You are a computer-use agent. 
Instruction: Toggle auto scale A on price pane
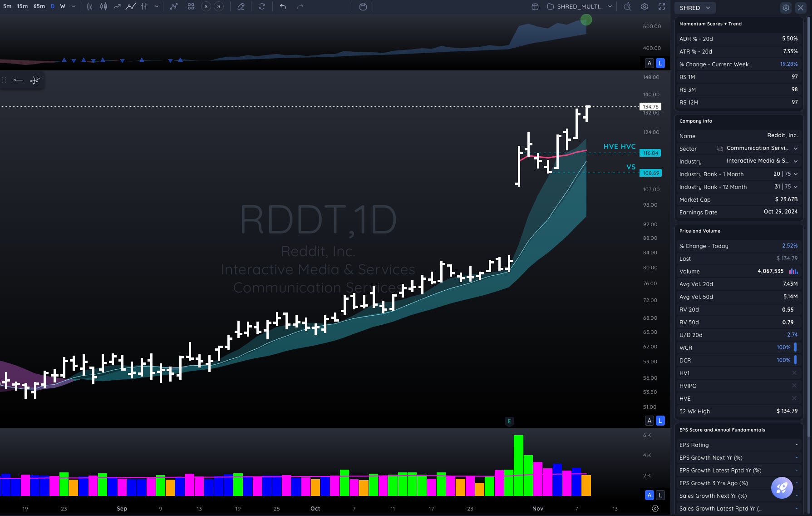point(650,421)
